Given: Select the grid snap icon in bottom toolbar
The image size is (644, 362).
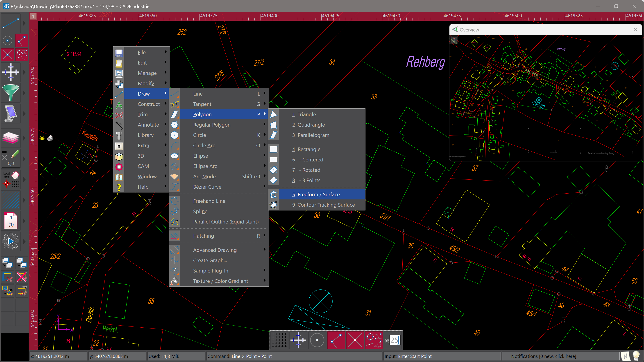Looking at the screenshot, I should tap(279, 340).
